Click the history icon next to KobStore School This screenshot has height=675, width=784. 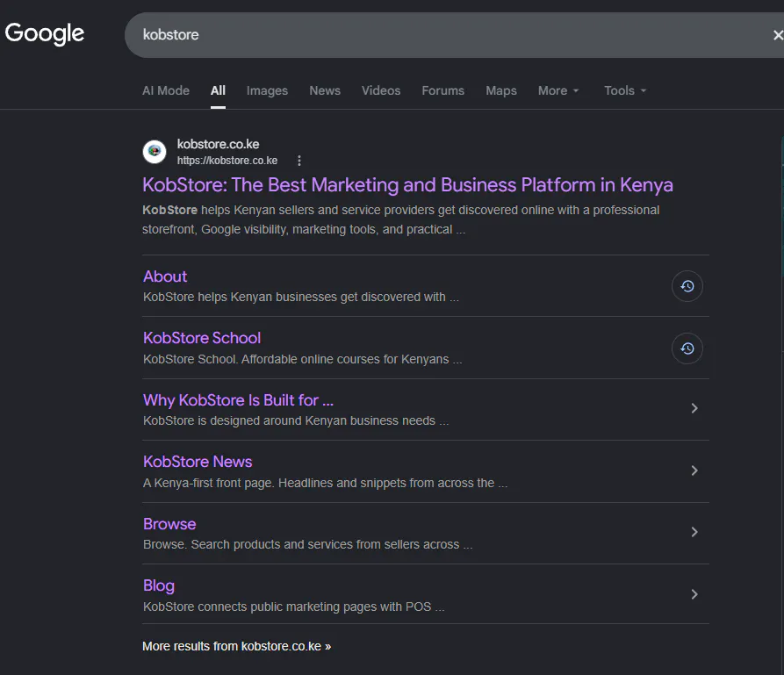tap(687, 348)
